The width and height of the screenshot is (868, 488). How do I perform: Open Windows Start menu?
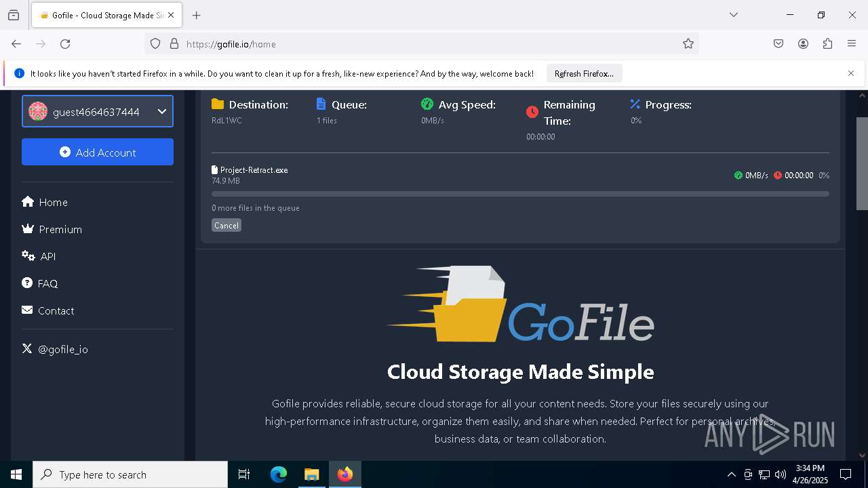[x=16, y=474]
